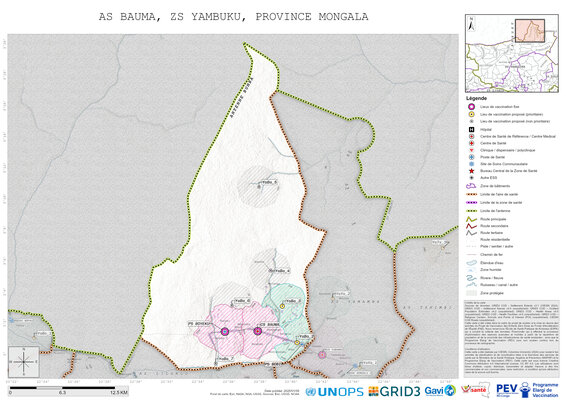Image resolution: width=566 pixels, height=400 pixels.
Task: Click the Yidiko_7 label on the map
Action: (226, 358)
